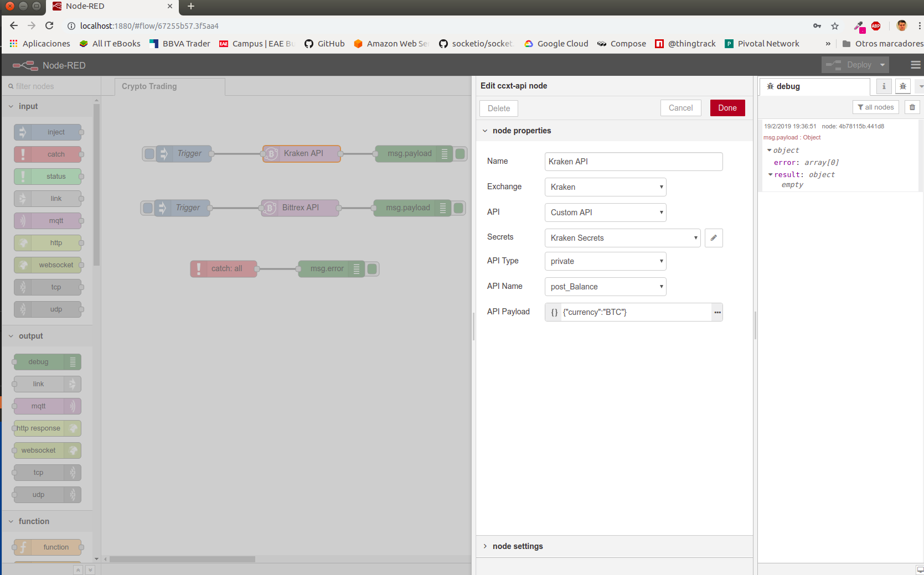Viewport: 924px width, 575px height.
Task: Delete the ccxt-api node
Action: click(498, 108)
